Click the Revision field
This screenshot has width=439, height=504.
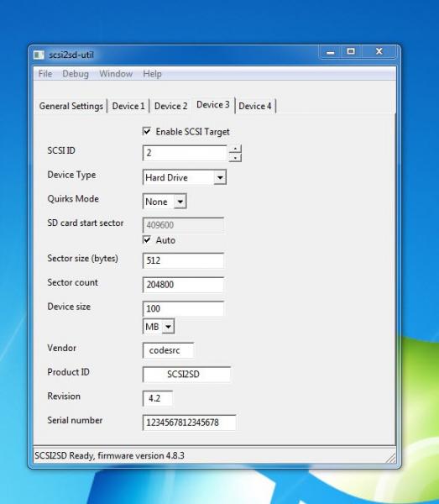click(x=158, y=398)
